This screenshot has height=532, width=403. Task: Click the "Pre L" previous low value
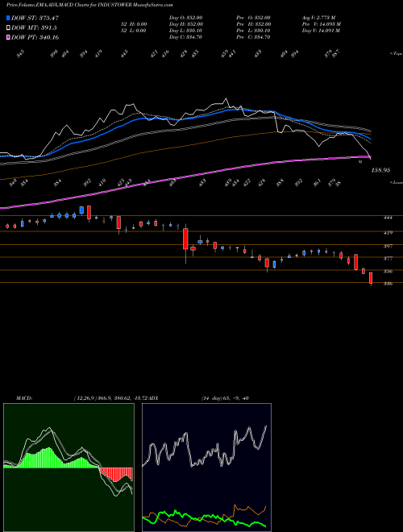(253, 31)
